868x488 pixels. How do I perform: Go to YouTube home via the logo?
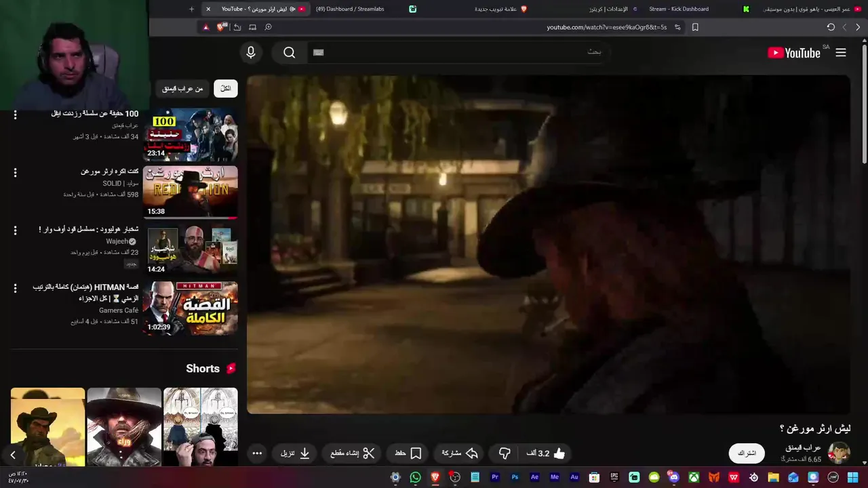point(794,53)
